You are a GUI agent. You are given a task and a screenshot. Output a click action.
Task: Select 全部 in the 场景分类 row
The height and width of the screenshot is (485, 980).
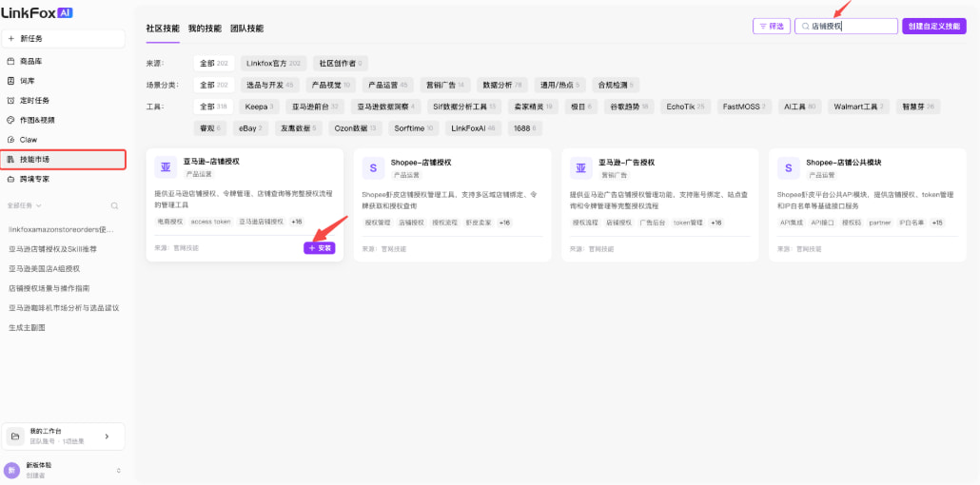coord(214,85)
